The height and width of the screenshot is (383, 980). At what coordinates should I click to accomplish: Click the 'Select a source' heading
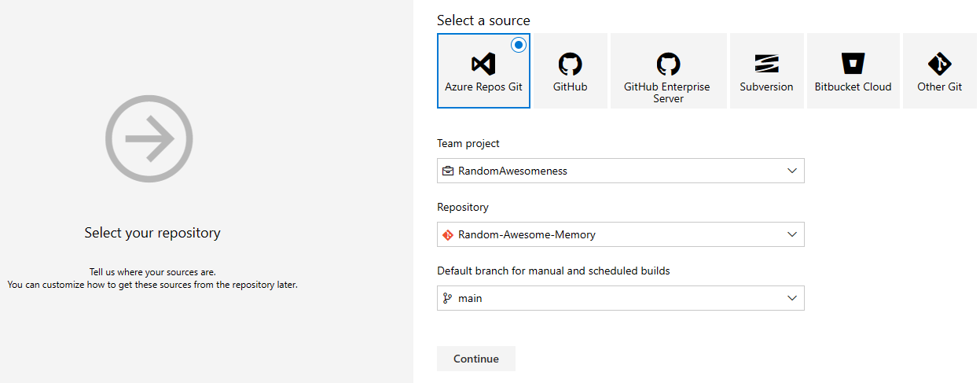point(483,20)
